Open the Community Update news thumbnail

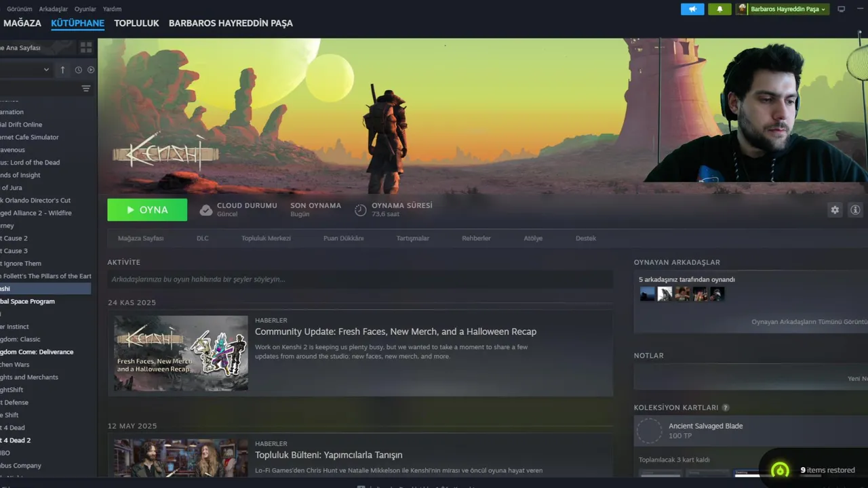point(181,353)
